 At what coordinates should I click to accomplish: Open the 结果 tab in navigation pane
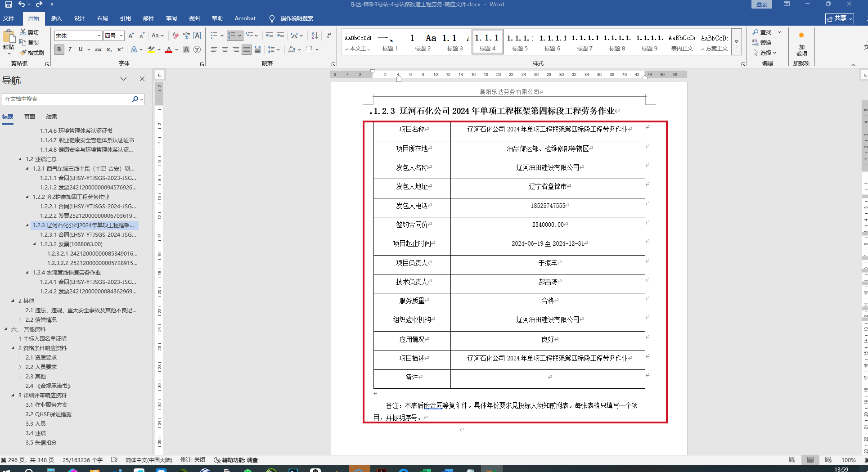point(52,117)
